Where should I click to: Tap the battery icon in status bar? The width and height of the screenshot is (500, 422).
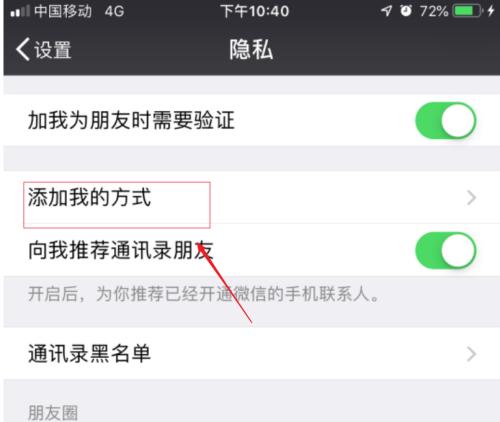point(468,11)
